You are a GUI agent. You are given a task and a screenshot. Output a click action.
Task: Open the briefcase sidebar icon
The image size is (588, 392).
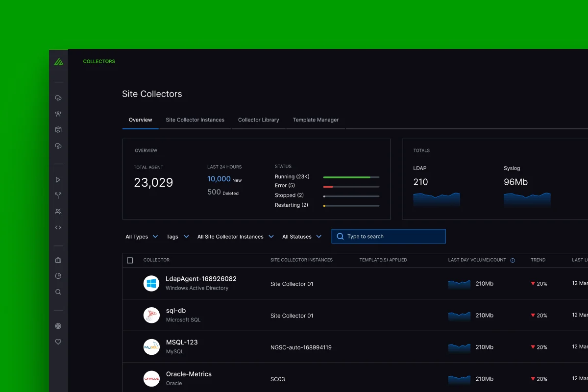click(x=58, y=260)
